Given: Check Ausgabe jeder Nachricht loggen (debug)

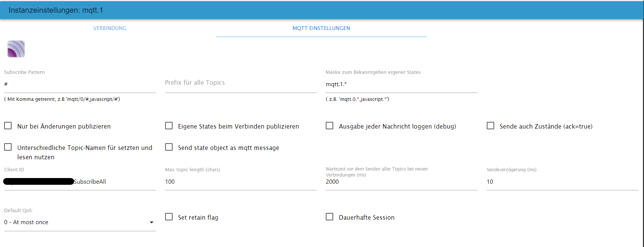Looking at the screenshot, I should [329, 126].
